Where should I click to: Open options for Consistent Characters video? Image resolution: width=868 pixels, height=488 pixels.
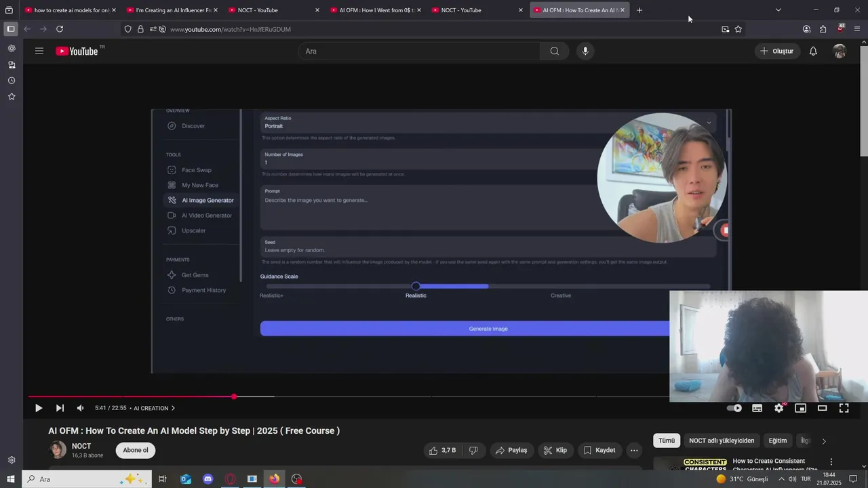click(x=831, y=462)
